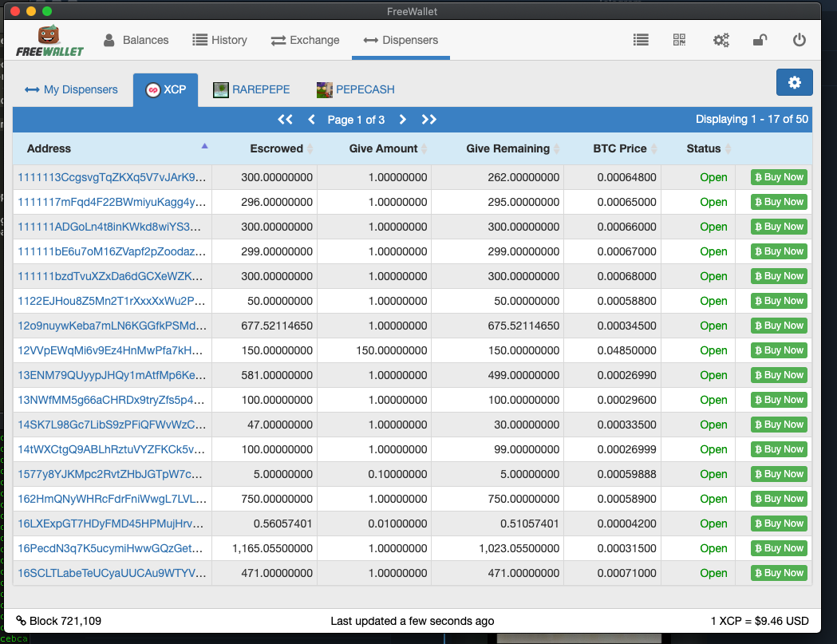Click Page 1 of 3 label
Screen dimensions: 837x644
pos(356,120)
